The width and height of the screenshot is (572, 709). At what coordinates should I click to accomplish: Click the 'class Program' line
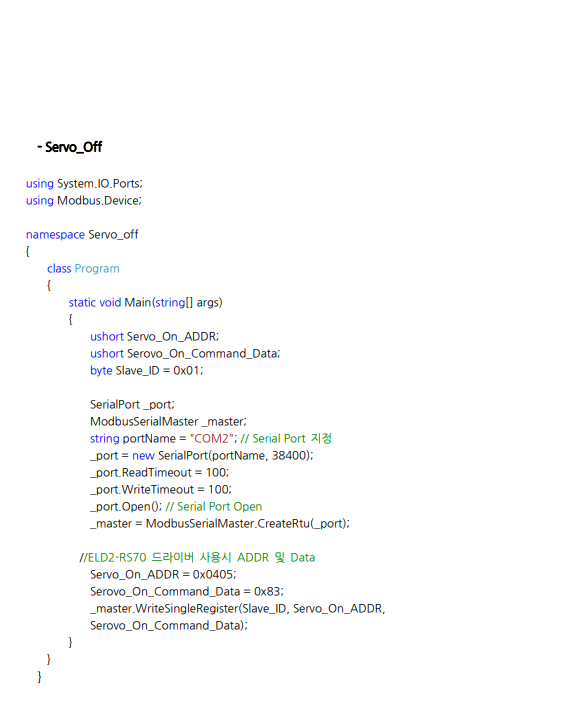point(83,269)
